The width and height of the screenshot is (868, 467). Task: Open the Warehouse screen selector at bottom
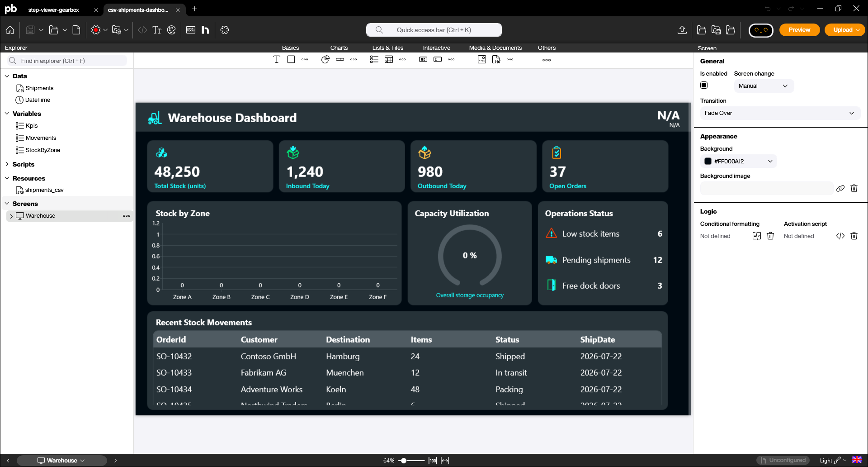(61, 461)
